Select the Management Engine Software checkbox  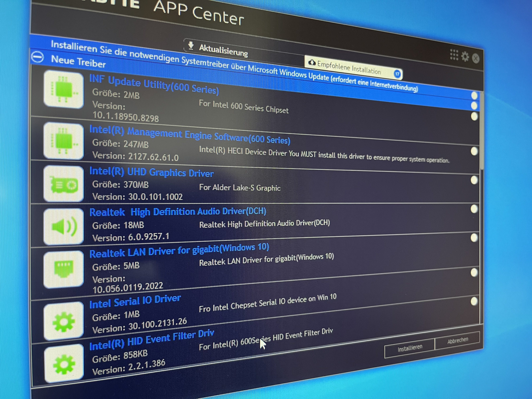(x=474, y=151)
